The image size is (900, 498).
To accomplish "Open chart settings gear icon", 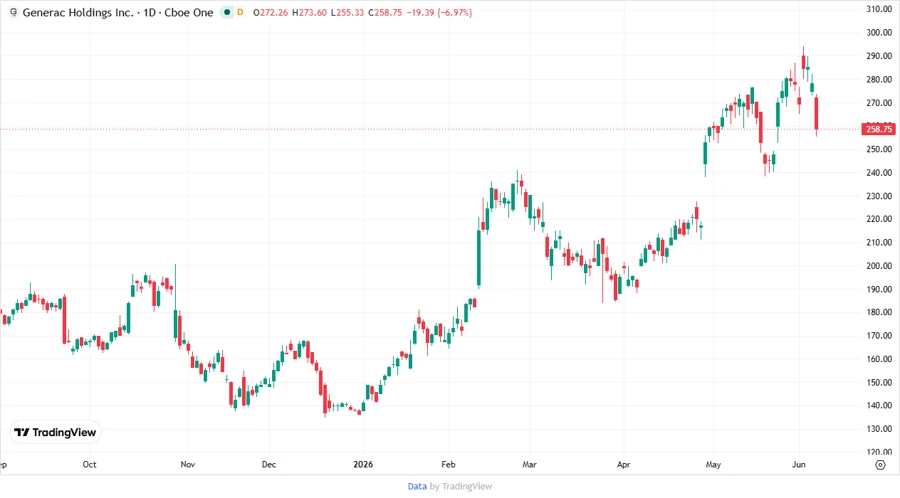I will [x=880, y=465].
